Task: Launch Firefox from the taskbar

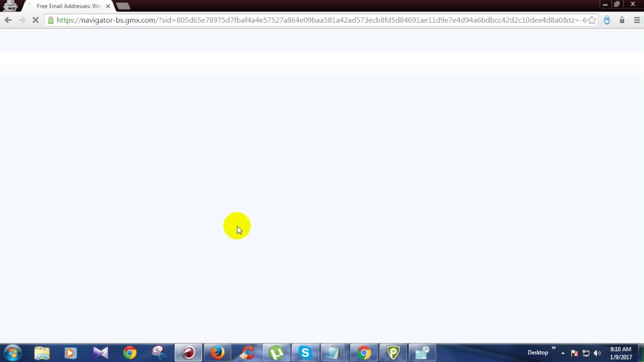Action: click(x=217, y=353)
